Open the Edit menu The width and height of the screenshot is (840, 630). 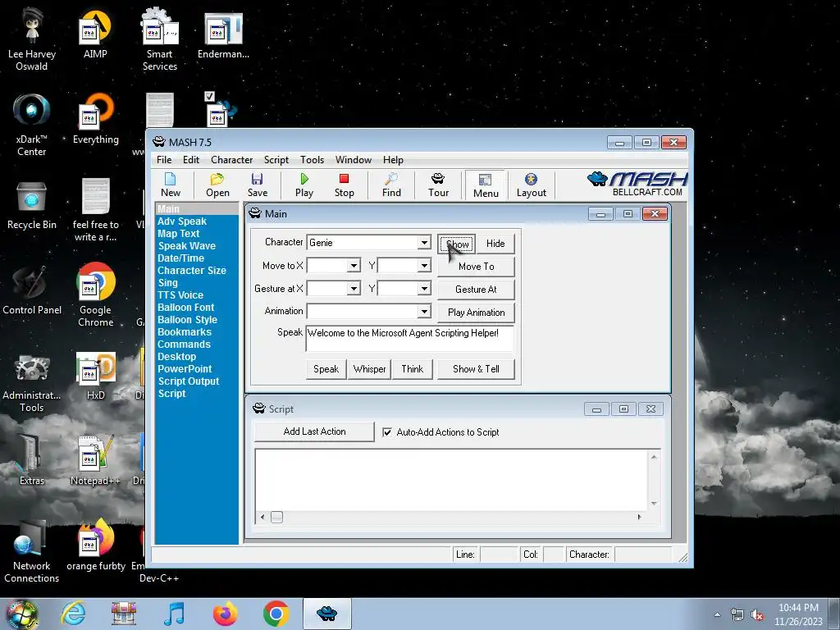tap(190, 160)
